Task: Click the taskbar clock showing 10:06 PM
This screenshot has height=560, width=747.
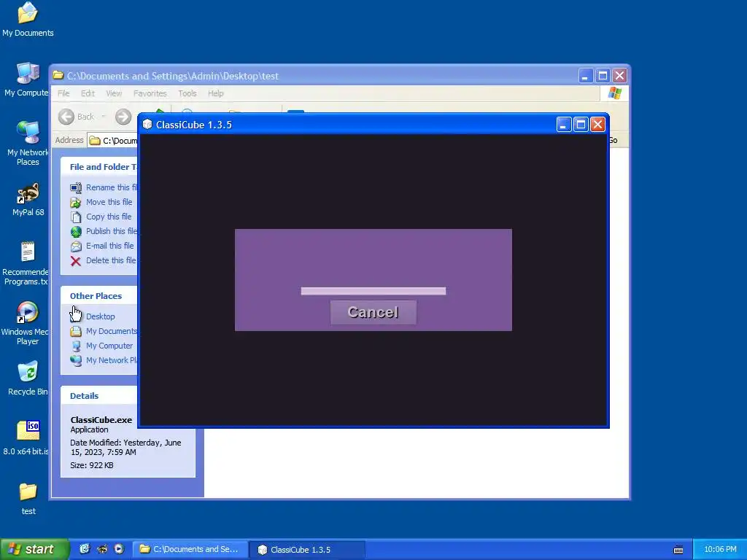Action: pyautogui.click(x=720, y=549)
